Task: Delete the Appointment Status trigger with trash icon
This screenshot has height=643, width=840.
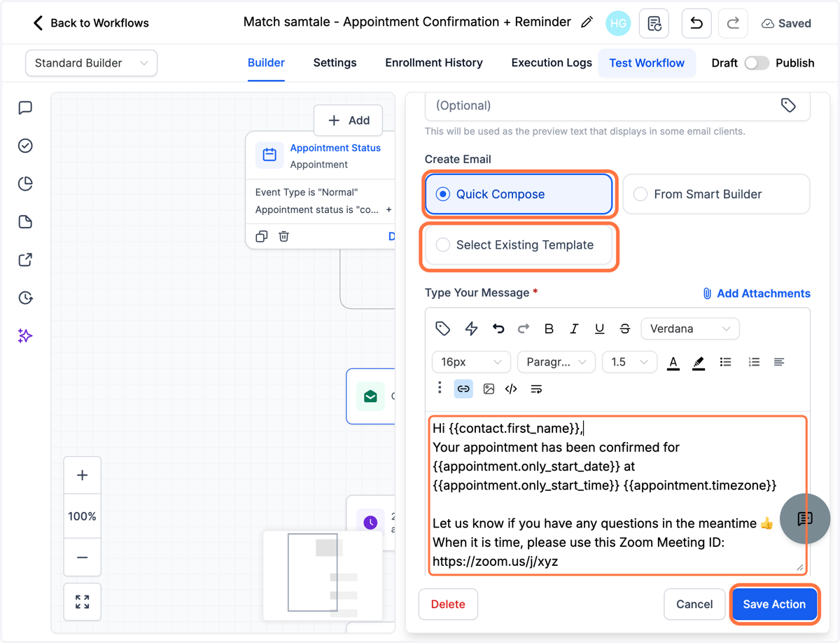Action: coord(283,237)
